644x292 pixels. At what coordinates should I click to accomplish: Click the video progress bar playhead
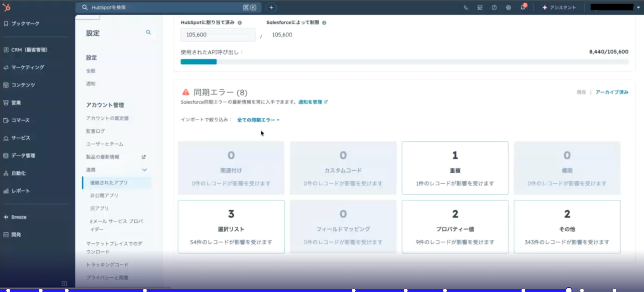(x=569, y=290)
